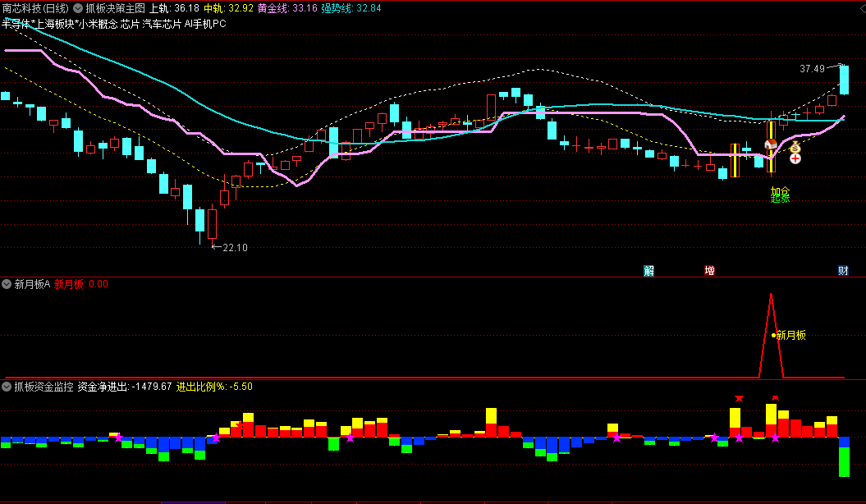Click the 半导体 sector tags line
866x504 pixels.
tap(114, 24)
